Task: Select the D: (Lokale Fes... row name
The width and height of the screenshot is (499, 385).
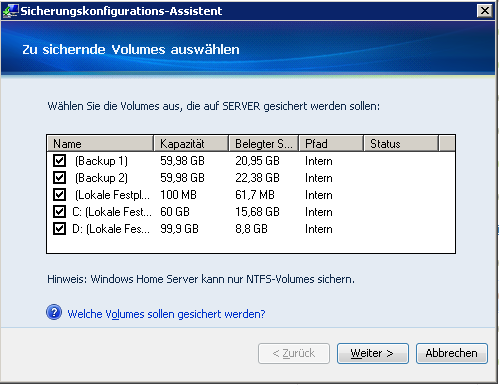Action: click(x=111, y=229)
